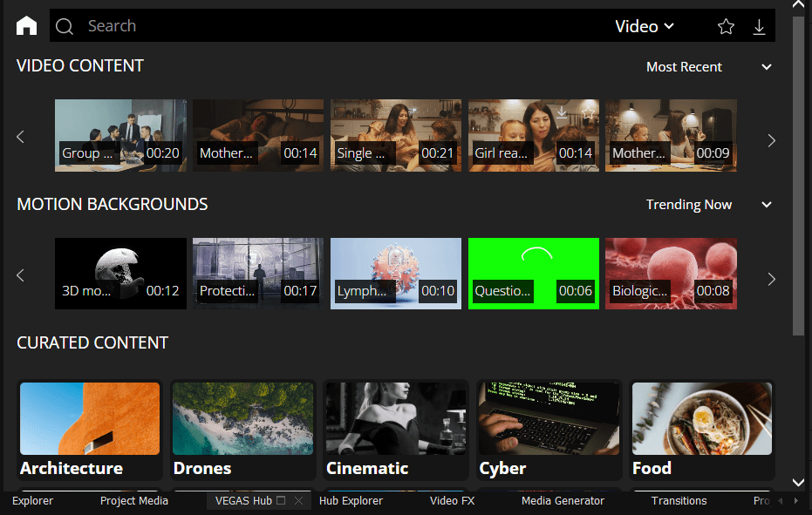Open downloads icon in the search bar
Viewport: 812px width, 515px height.
pyautogui.click(x=759, y=26)
